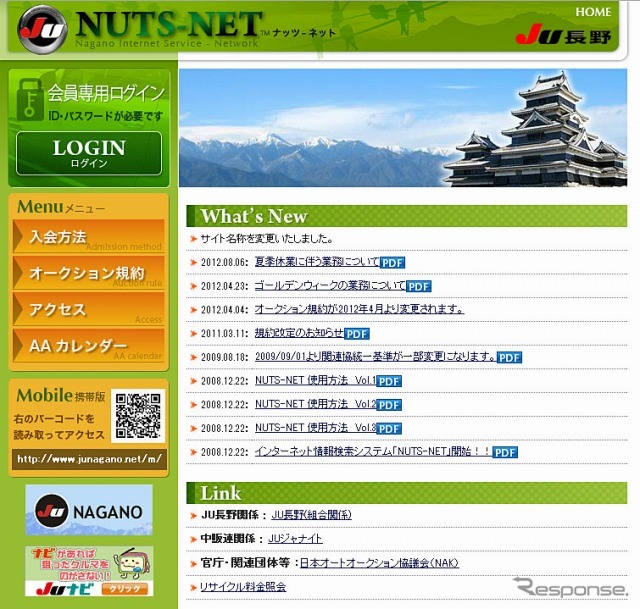Click the JU round logo in header
The width and height of the screenshot is (640, 609).
point(42,29)
